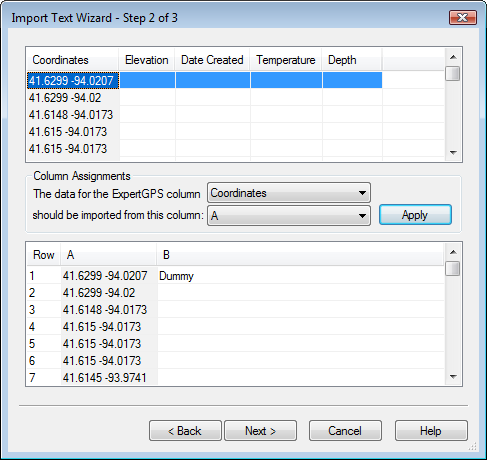Click the bottom table scroll down arrow
This screenshot has width=487, height=460.
tap(453, 377)
